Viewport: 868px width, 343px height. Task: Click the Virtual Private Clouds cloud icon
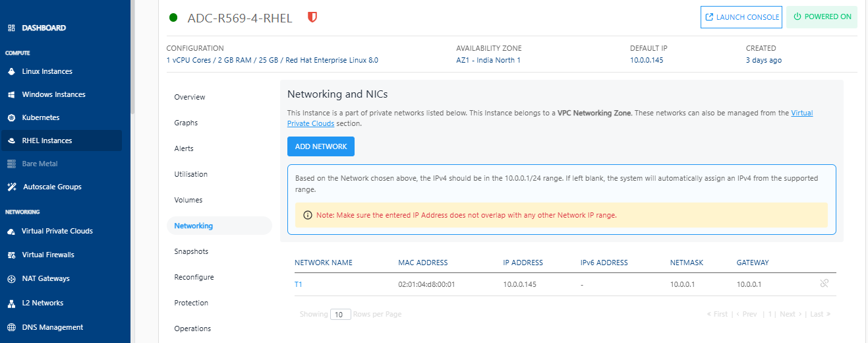point(11,232)
